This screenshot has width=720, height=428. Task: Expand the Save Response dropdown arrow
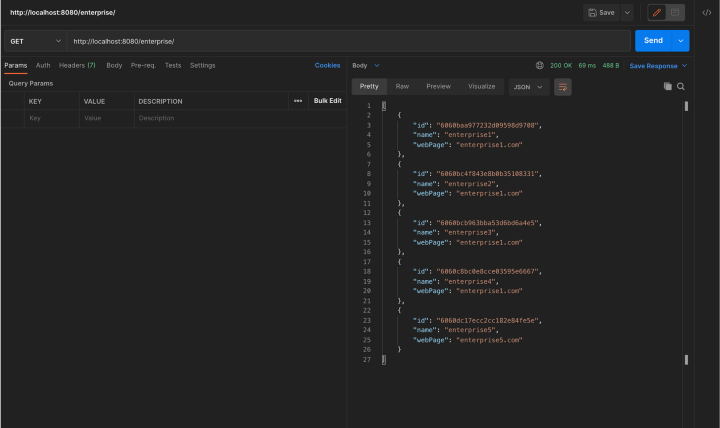click(684, 66)
